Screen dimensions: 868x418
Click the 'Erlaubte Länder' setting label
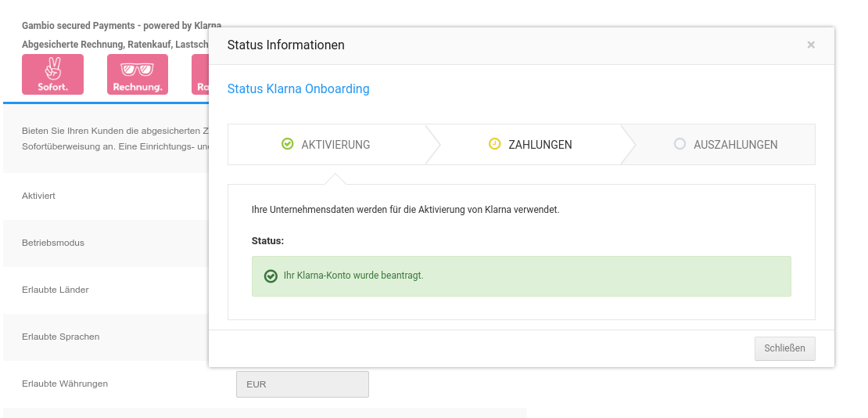pyautogui.click(x=56, y=290)
